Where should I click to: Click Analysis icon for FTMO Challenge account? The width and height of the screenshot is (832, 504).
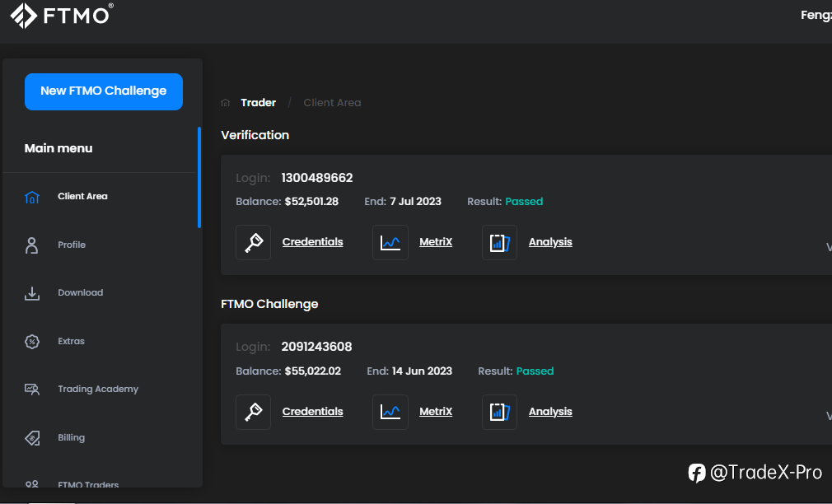499,413
